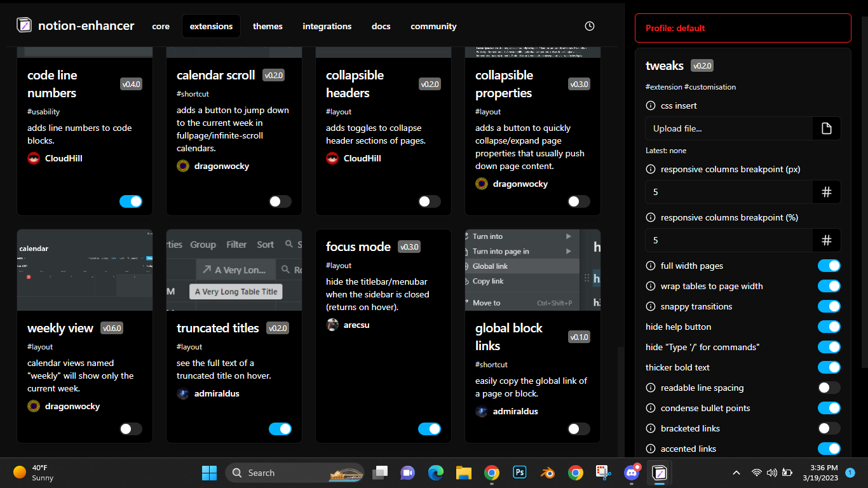
Task: Click the arecsu avatar on the focus mode card
Action: (332, 324)
